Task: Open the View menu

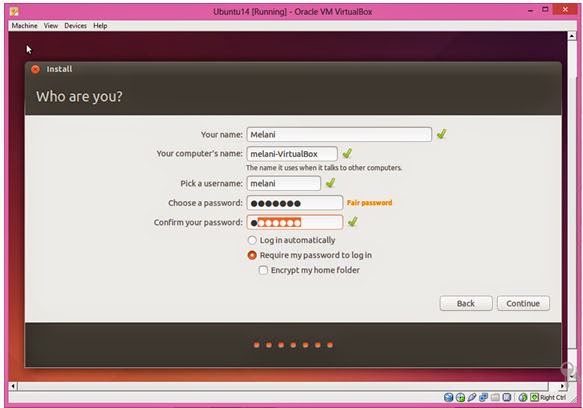Action: pyautogui.click(x=51, y=26)
